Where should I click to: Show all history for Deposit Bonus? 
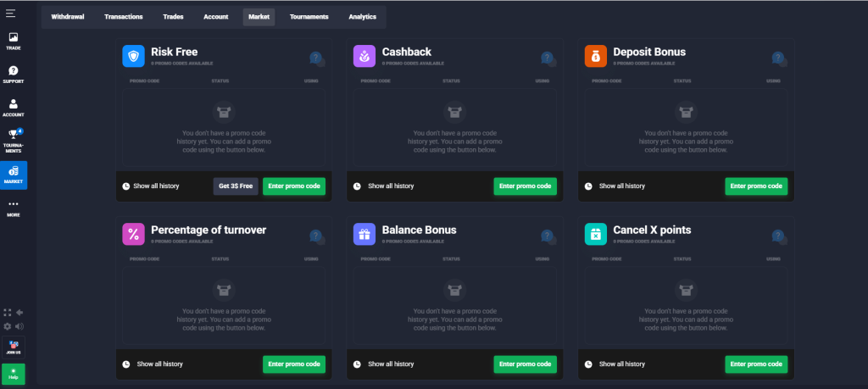coord(621,186)
